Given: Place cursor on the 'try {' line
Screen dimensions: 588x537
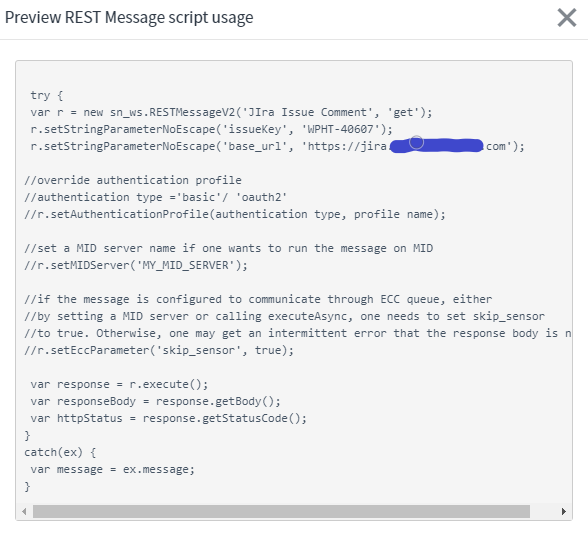Looking at the screenshot, I should click(46, 95).
